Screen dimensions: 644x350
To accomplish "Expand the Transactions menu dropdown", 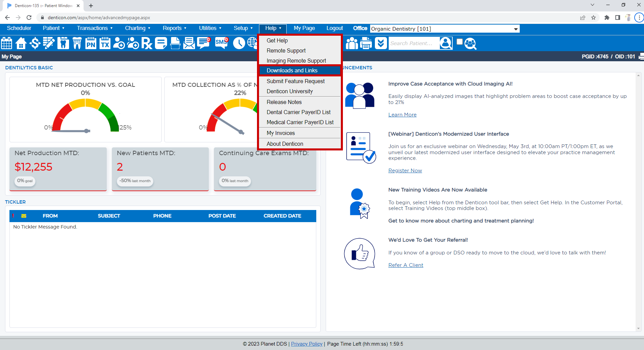I will pos(95,28).
